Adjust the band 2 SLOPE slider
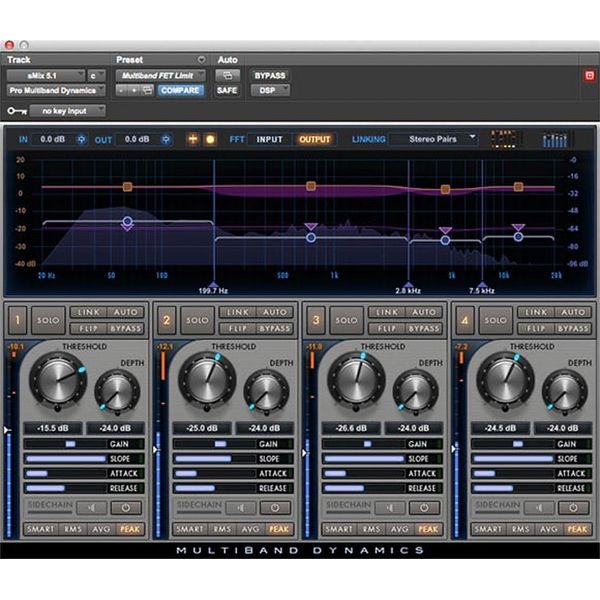 (x=214, y=458)
